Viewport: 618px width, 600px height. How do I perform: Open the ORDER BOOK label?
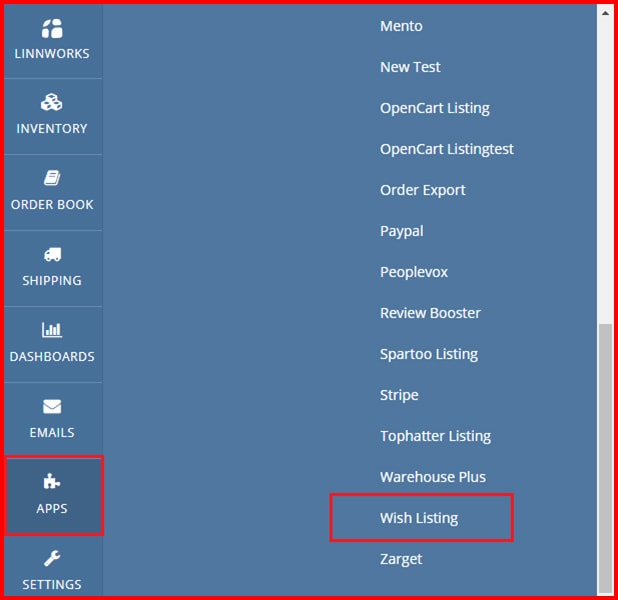[52, 205]
